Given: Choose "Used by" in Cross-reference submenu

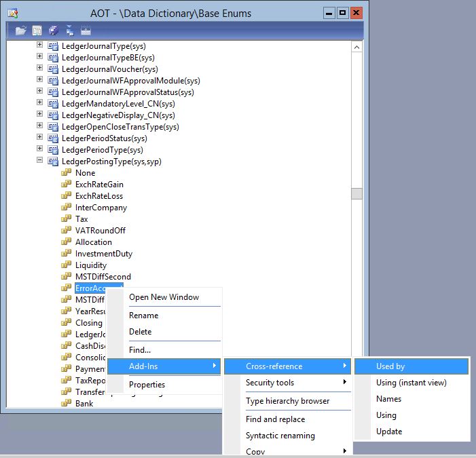Looking at the screenshot, I should tap(390, 366).
